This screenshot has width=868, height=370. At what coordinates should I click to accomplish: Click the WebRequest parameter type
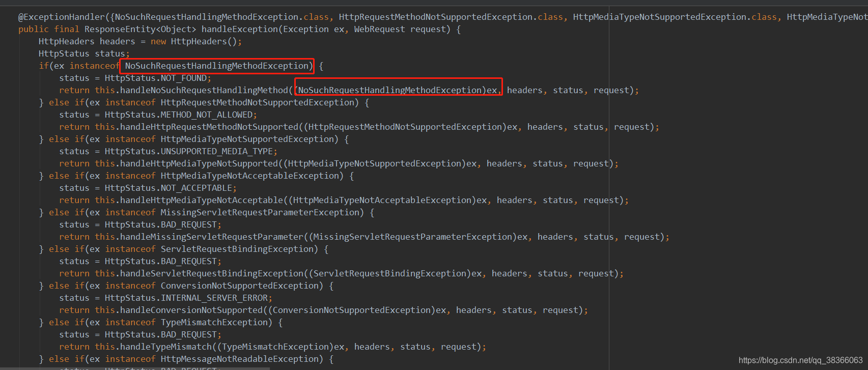point(379,30)
